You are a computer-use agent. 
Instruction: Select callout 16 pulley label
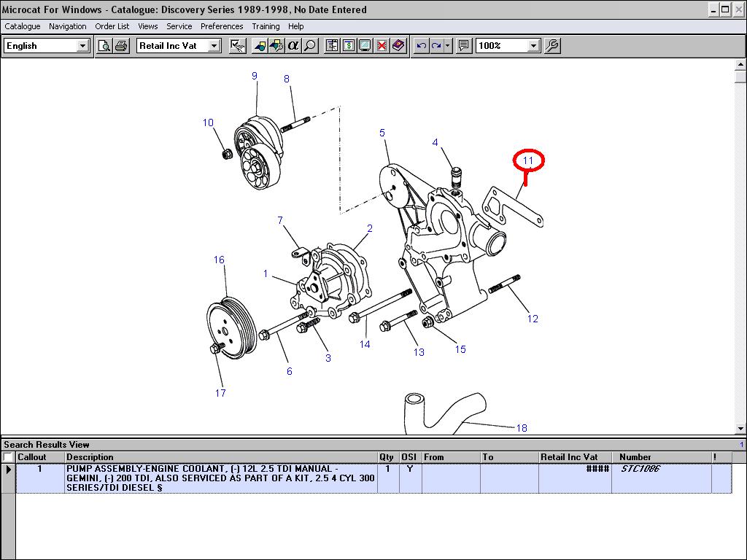point(219,260)
